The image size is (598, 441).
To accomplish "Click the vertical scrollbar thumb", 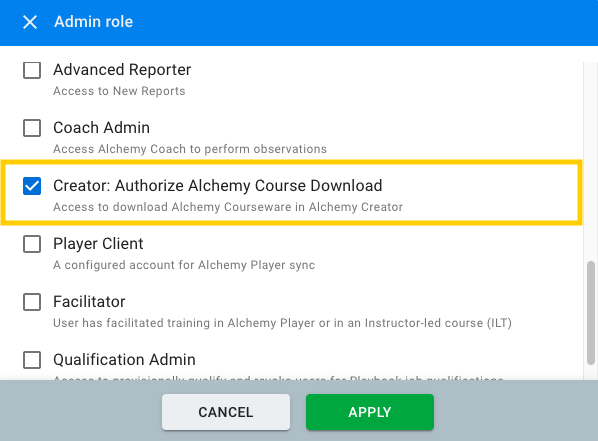I will tap(591, 313).
